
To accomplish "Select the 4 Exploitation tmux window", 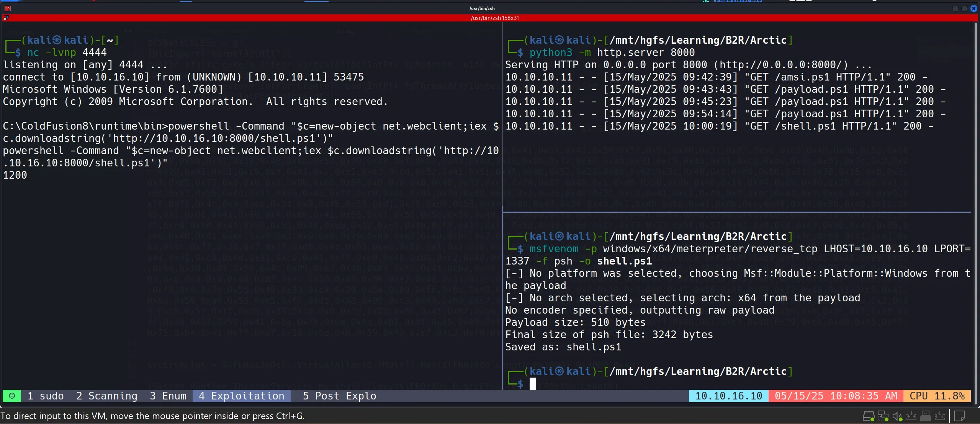I will tap(241, 396).
